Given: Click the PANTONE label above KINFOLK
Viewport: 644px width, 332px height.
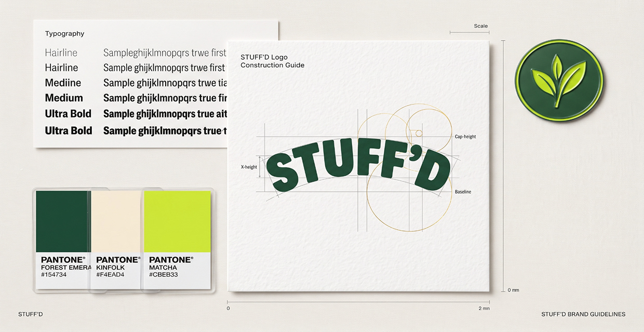Looking at the screenshot, I should coord(118,259).
